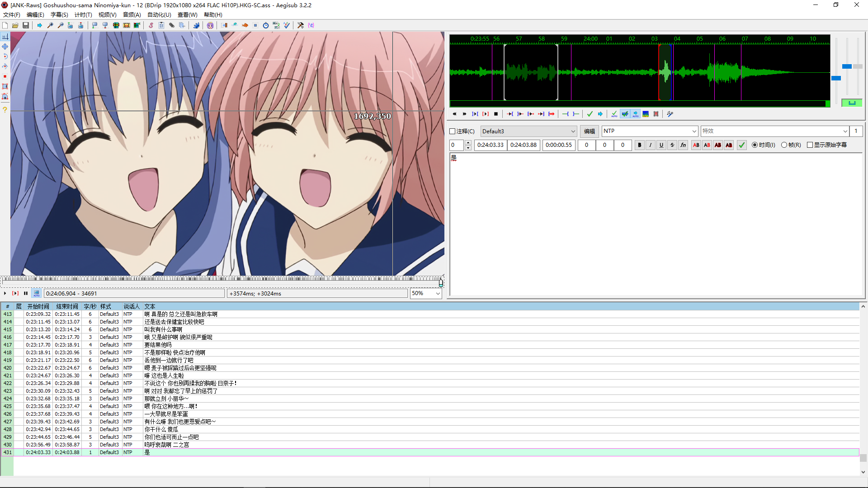Click the tag hiding {\t} icon
Viewport: 868px width, 488px height.
click(x=311, y=25)
